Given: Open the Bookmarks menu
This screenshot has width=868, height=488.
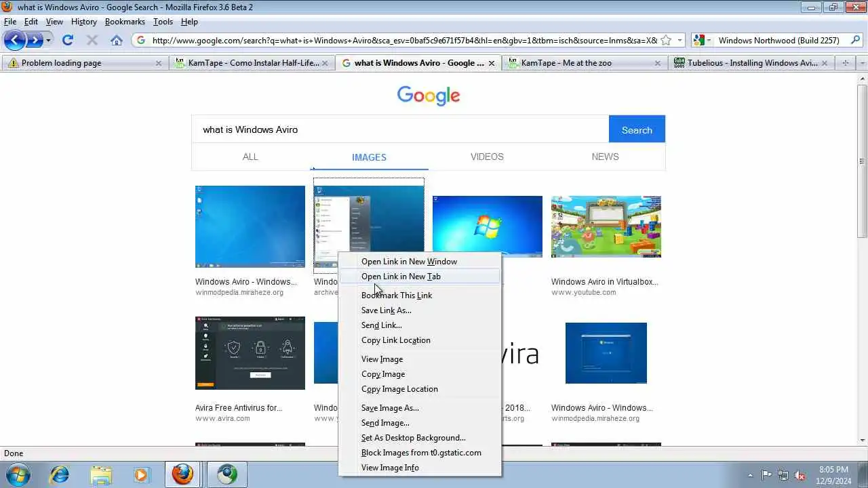Looking at the screenshot, I should tap(125, 22).
